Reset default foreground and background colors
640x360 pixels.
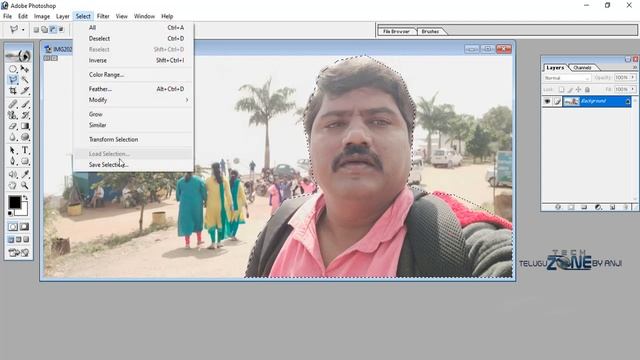click(x=11, y=213)
